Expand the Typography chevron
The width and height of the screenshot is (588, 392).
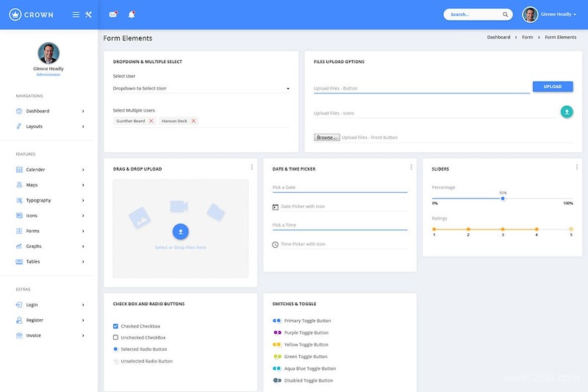point(83,201)
